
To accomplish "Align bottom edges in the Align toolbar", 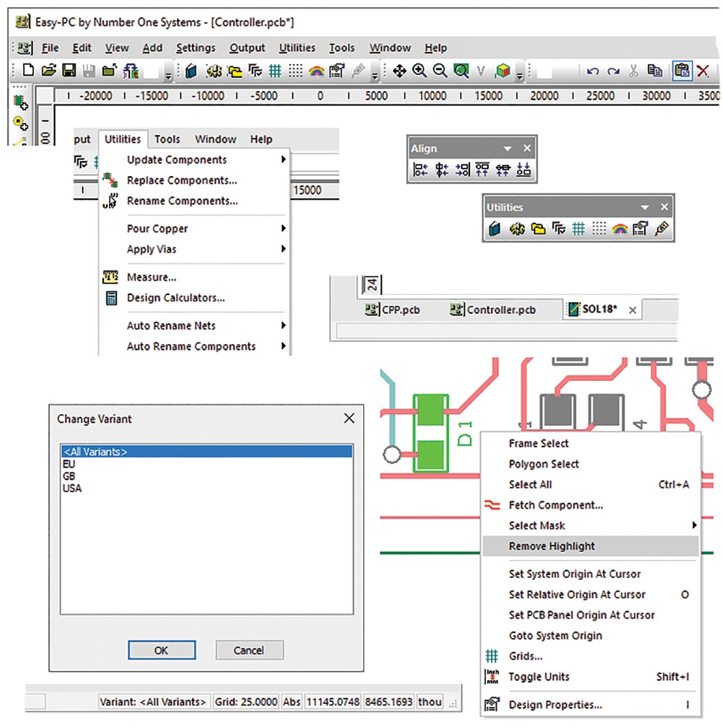I will pos(523,170).
